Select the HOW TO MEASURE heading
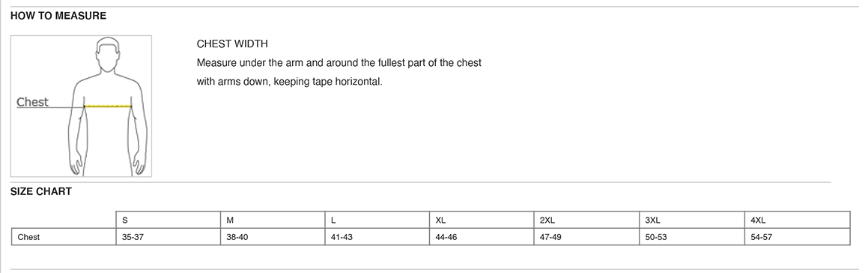The width and height of the screenshot is (868, 273). [58, 16]
